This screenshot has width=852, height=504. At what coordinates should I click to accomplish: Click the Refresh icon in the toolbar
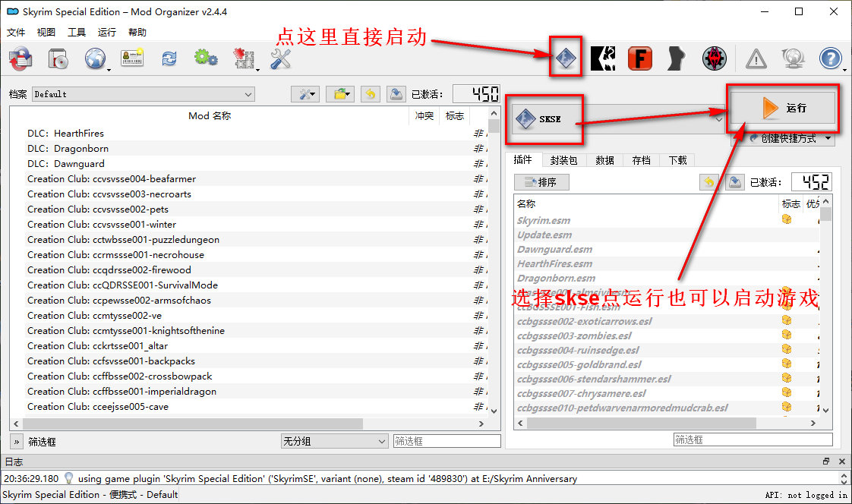169,58
